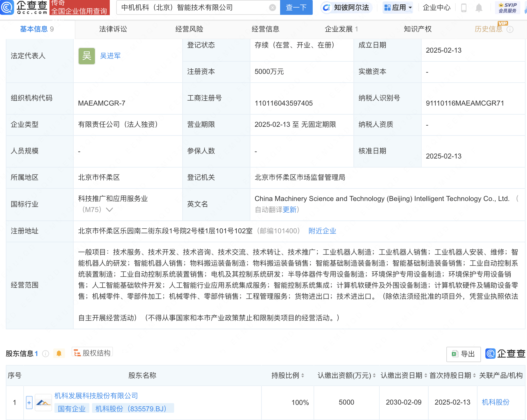527x420 pixels.
Task: Open 知彼阿尔法 button
Action: (346, 8)
